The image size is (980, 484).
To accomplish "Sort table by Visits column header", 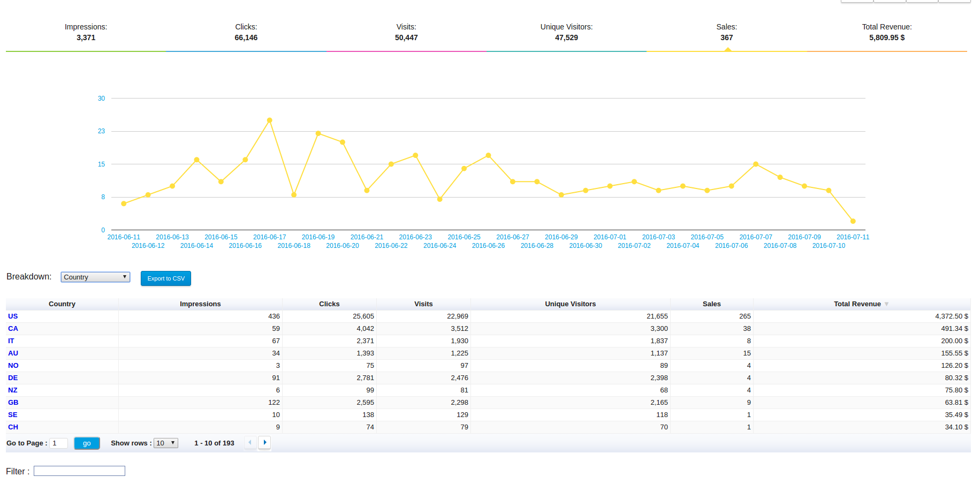I will [423, 304].
